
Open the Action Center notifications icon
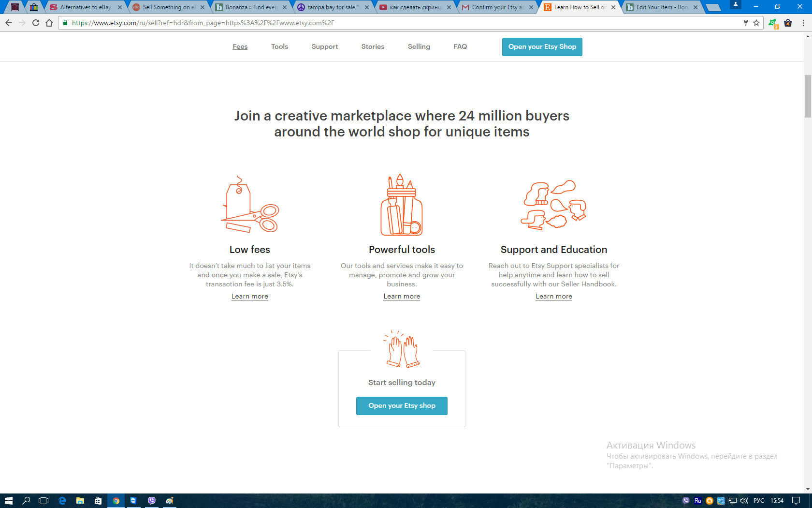[x=796, y=501]
